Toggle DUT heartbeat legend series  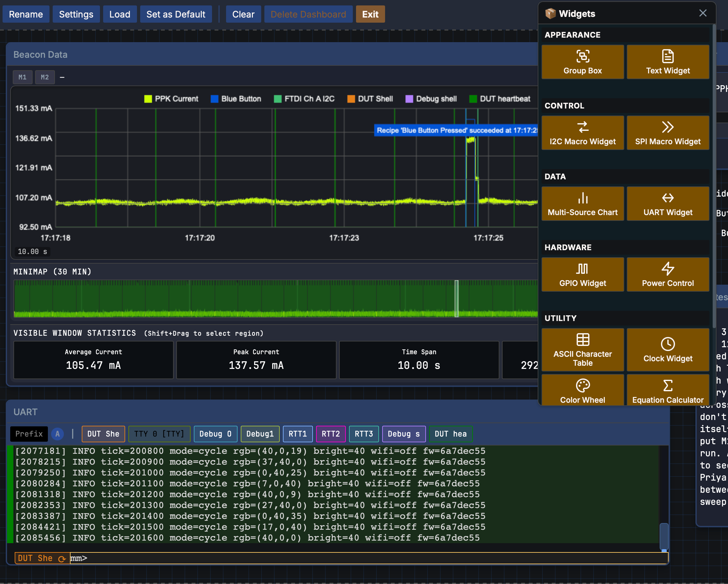point(500,99)
